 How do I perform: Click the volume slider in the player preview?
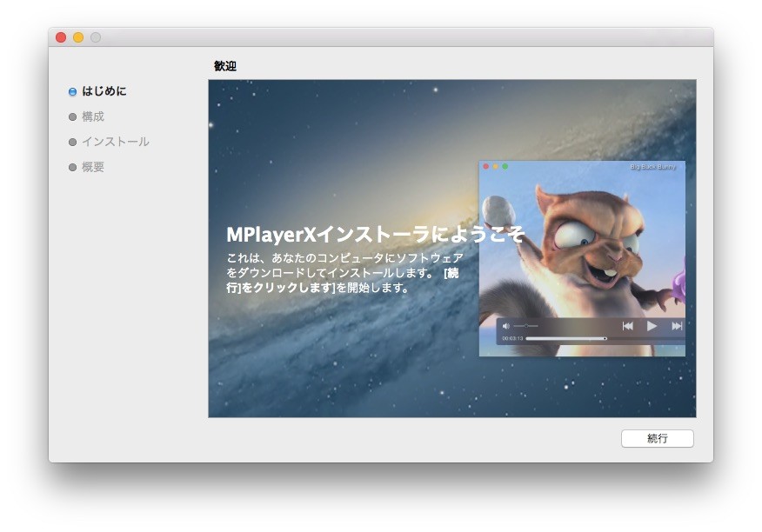coord(525,326)
